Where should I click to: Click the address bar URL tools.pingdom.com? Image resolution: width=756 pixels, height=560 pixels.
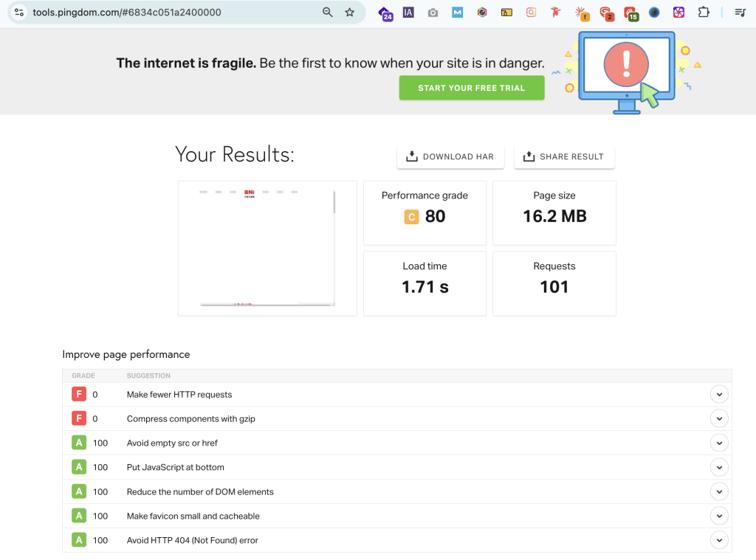(127, 13)
